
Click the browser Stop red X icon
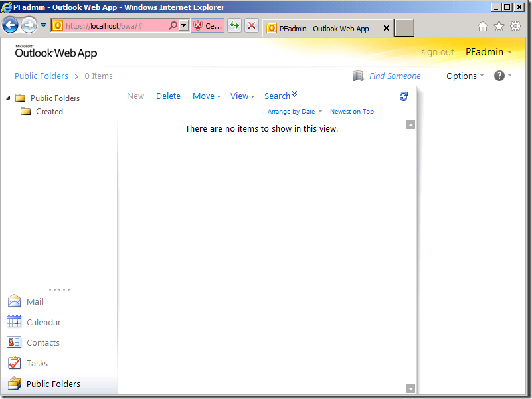(x=252, y=25)
